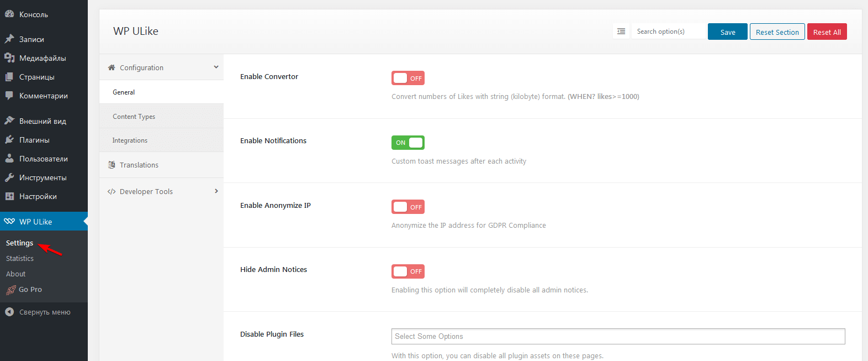This screenshot has height=361, width=868.
Task: Click the expand-all options icon near search
Action: 621,32
